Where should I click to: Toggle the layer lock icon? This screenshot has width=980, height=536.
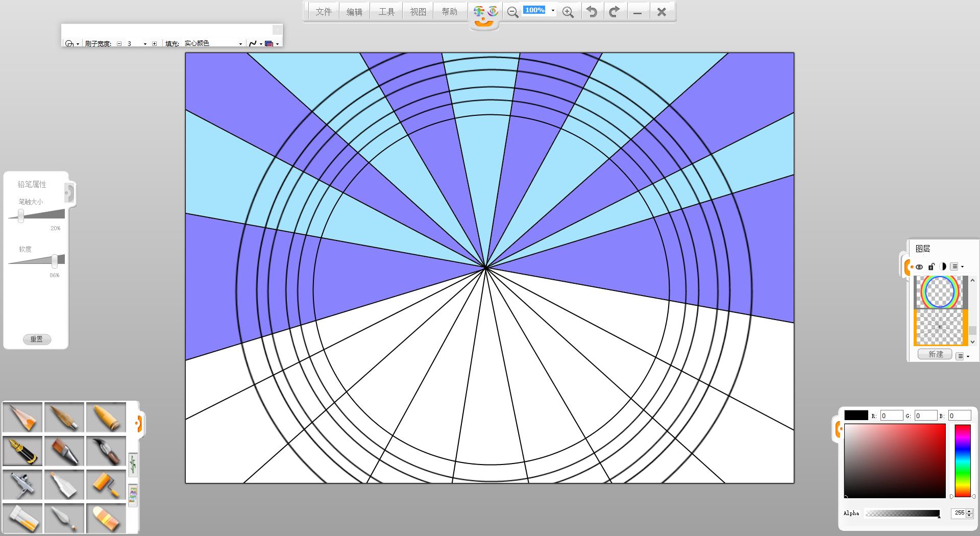coord(931,266)
